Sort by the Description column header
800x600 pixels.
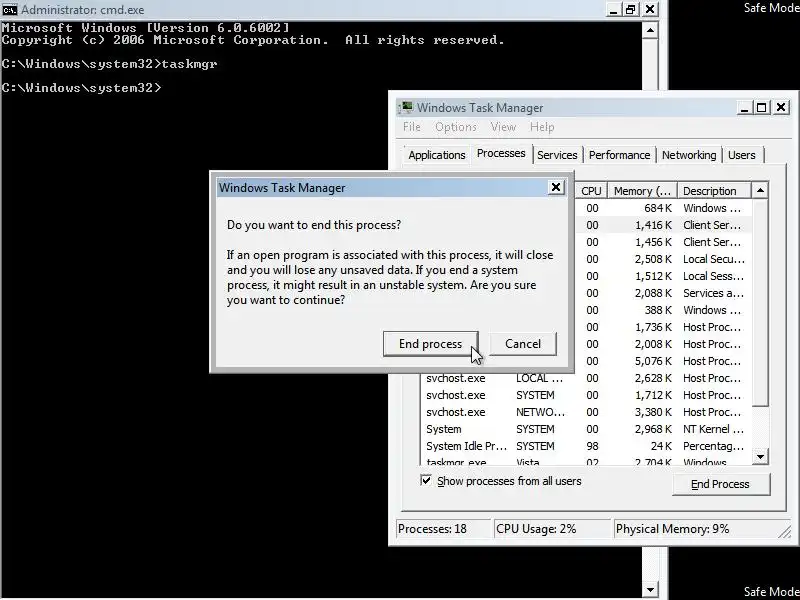click(714, 191)
